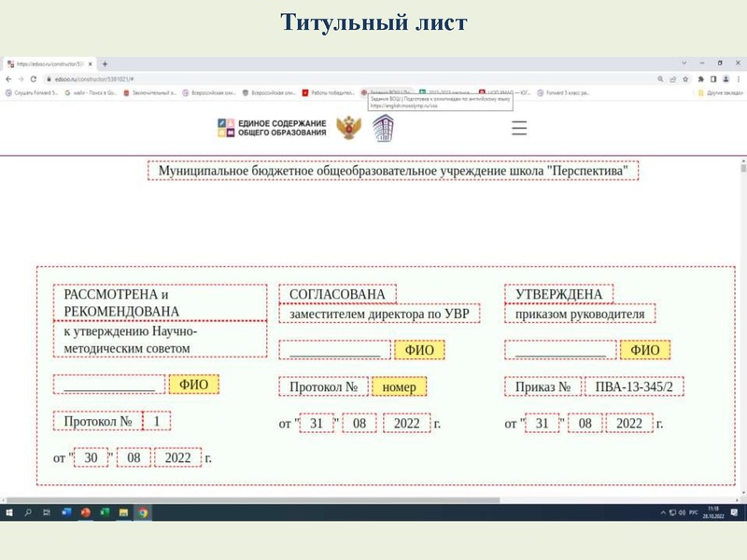Open PowerPoint from the taskbar

[84, 512]
